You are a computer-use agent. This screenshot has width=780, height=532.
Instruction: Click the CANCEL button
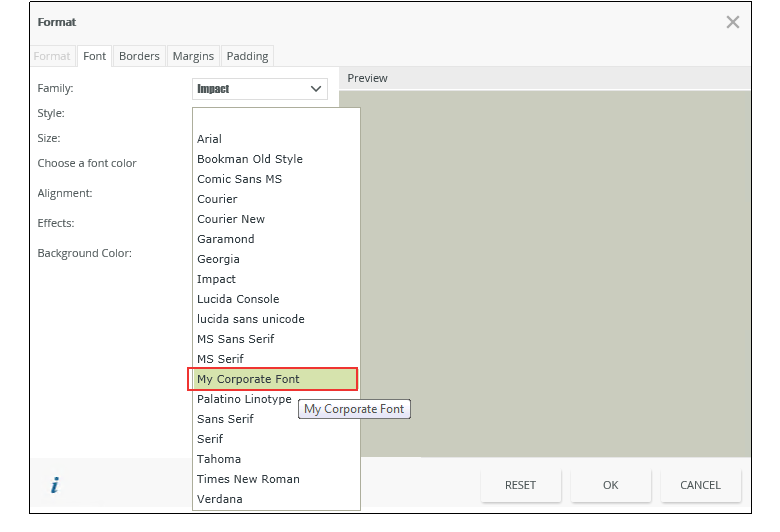click(x=700, y=485)
